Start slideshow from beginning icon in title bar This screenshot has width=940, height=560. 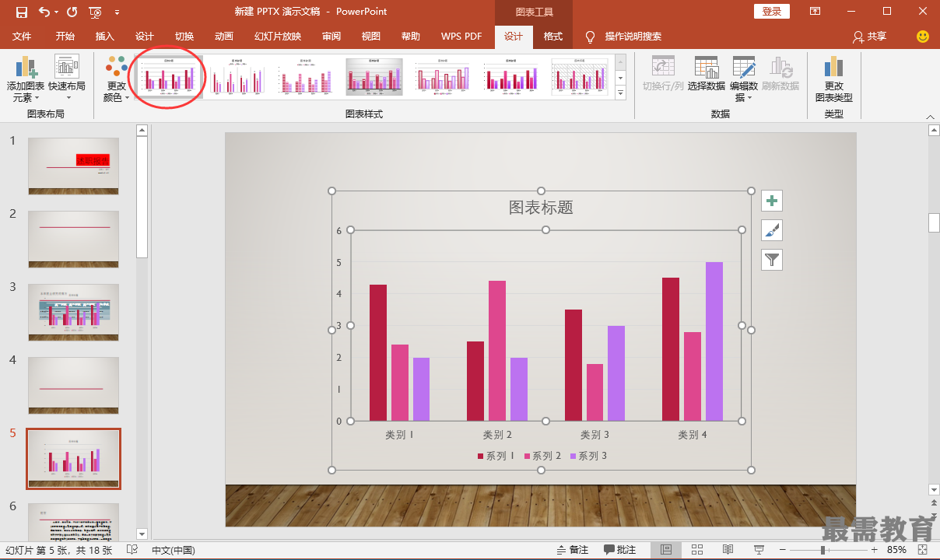[x=96, y=12]
